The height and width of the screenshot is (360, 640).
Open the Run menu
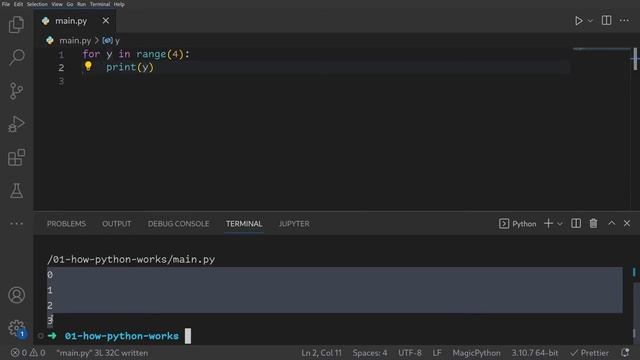[x=82, y=4]
